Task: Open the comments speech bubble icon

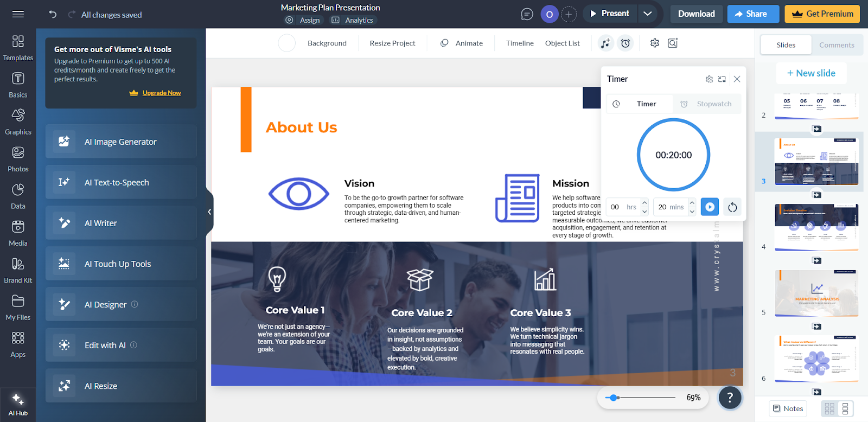Action: point(527,14)
